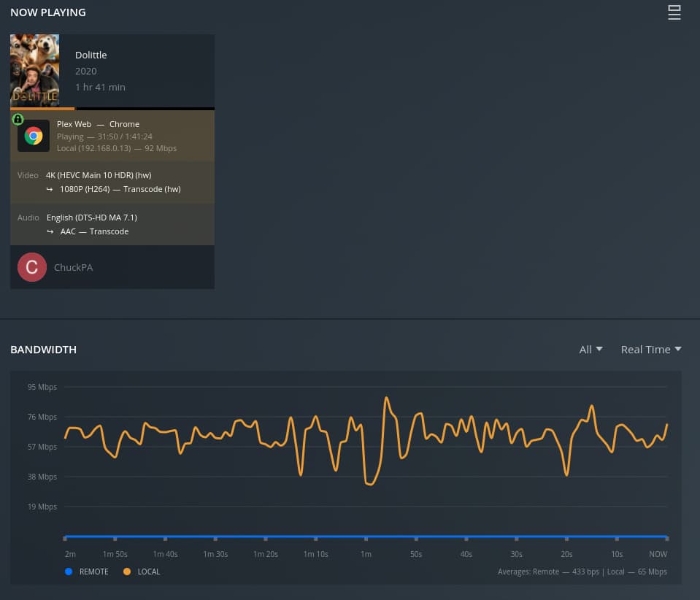
Task: Click the Chrome browser player icon
Action: click(x=34, y=136)
